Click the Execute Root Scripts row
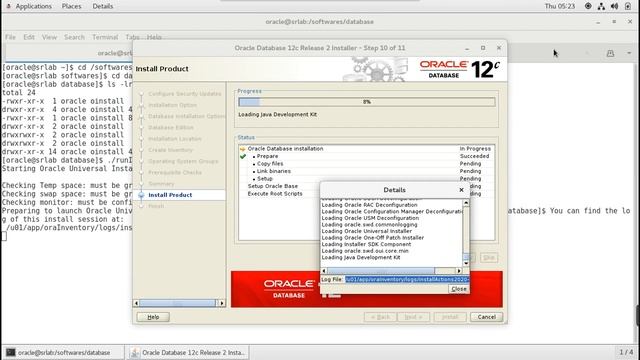640x360 pixels. pos(275,193)
